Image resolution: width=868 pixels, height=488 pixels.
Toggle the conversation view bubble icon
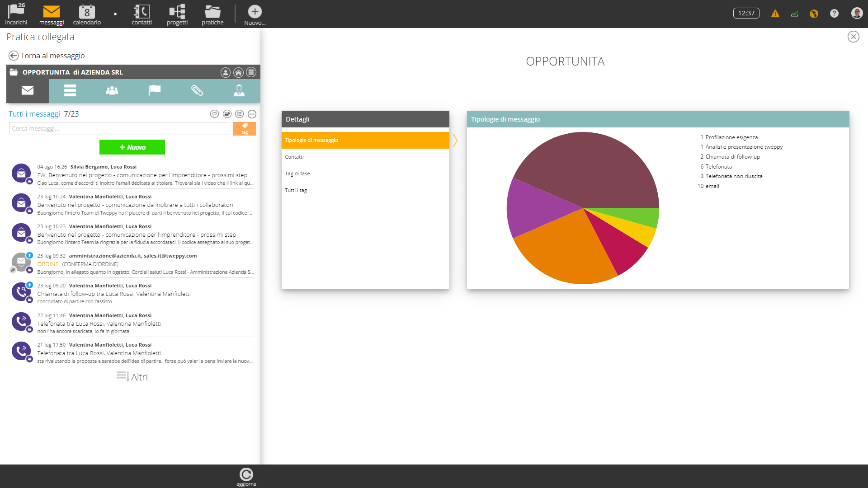(x=214, y=114)
